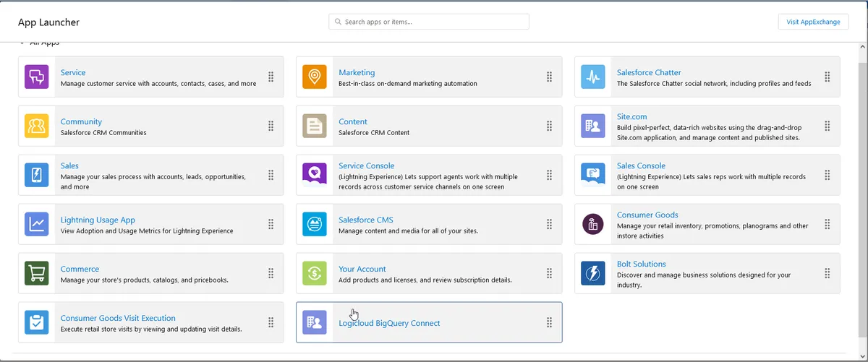Image resolution: width=868 pixels, height=362 pixels.
Task: Open Logicloud BigQuery Connect link
Action: click(x=389, y=323)
